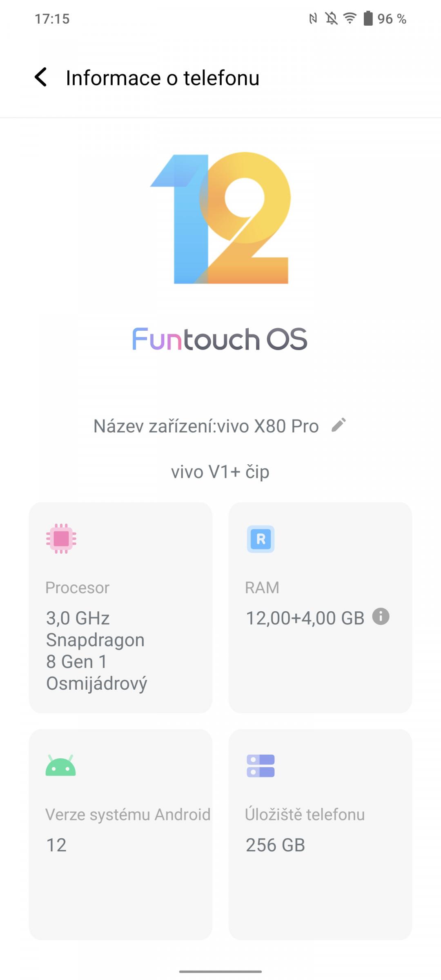Tap the Funtouch OS 12 logo
The width and height of the screenshot is (441, 980).
click(x=220, y=218)
